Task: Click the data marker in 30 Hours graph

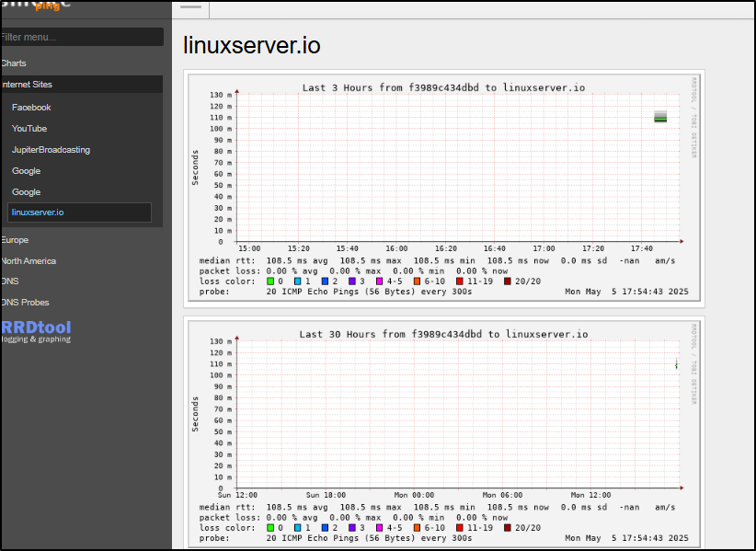Action: pos(677,365)
